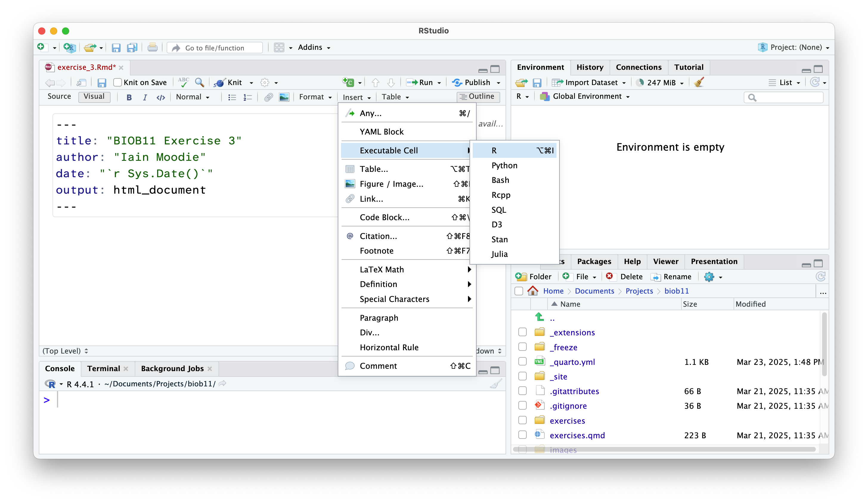Switch to the History tab
This screenshot has height=503, width=868.
pyautogui.click(x=590, y=67)
